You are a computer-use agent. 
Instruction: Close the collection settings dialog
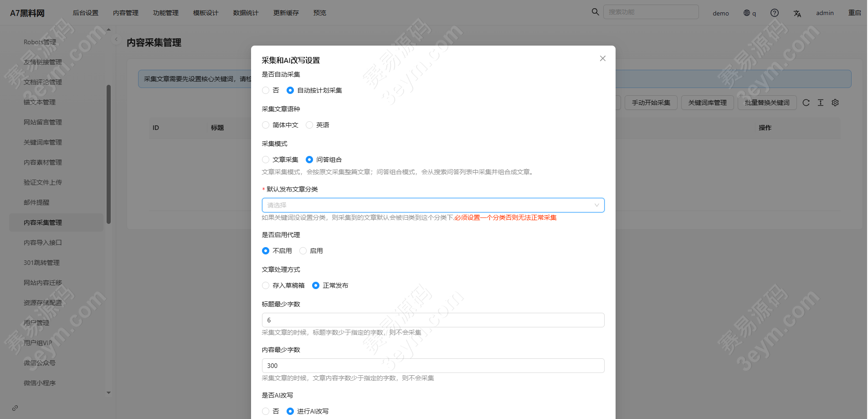[x=602, y=58]
